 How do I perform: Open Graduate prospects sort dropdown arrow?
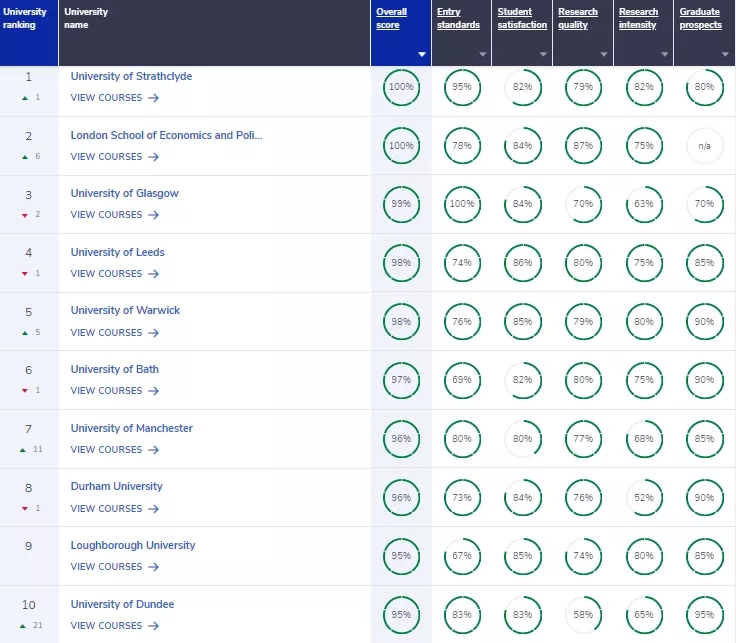tap(726, 54)
